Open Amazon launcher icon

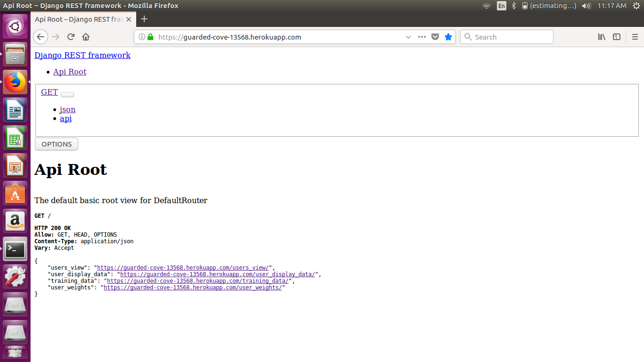click(16, 221)
